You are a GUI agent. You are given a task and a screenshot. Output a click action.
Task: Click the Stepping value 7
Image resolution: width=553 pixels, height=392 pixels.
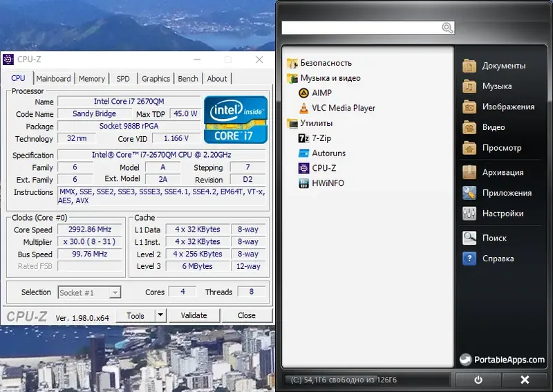click(247, 167)
